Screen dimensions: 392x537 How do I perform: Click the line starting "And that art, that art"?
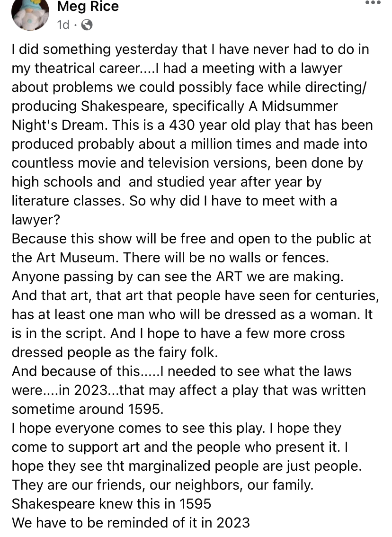[195, 295]
